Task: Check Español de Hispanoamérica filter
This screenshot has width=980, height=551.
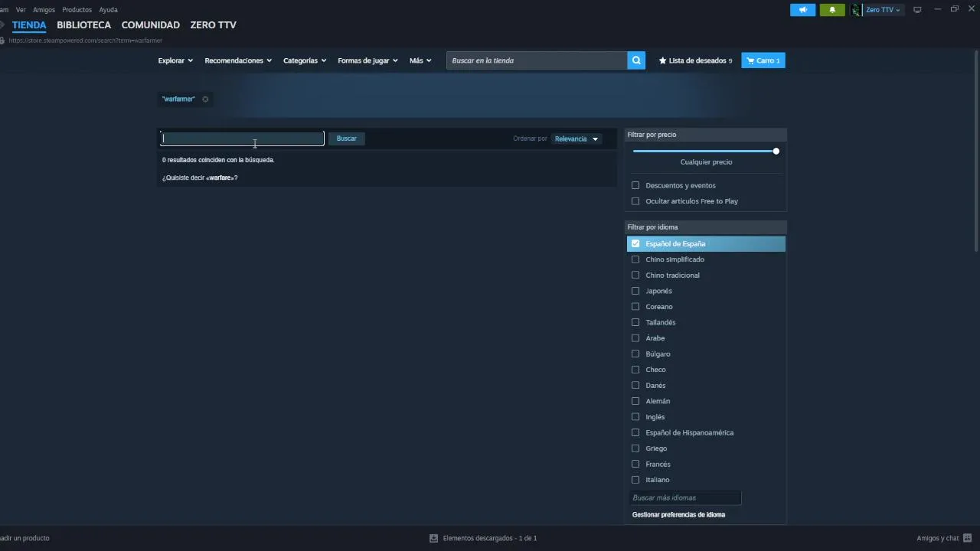Action: pyautogui.click(x=635, y=432)
